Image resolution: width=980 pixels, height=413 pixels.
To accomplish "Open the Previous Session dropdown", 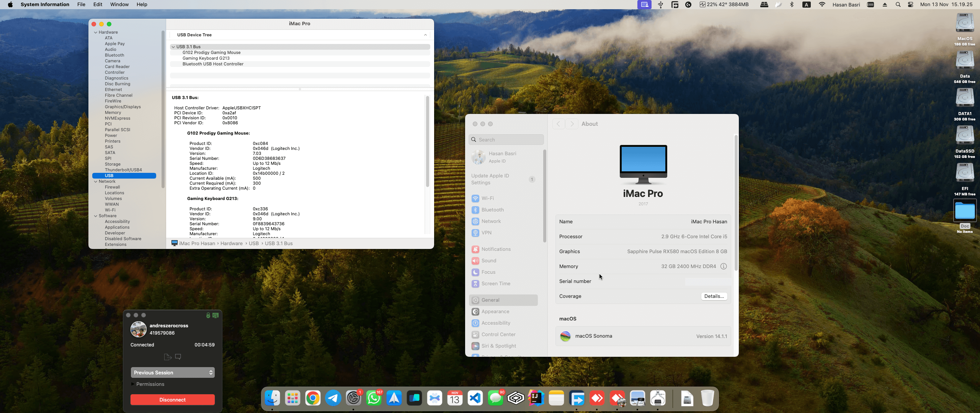I will 173,372.
